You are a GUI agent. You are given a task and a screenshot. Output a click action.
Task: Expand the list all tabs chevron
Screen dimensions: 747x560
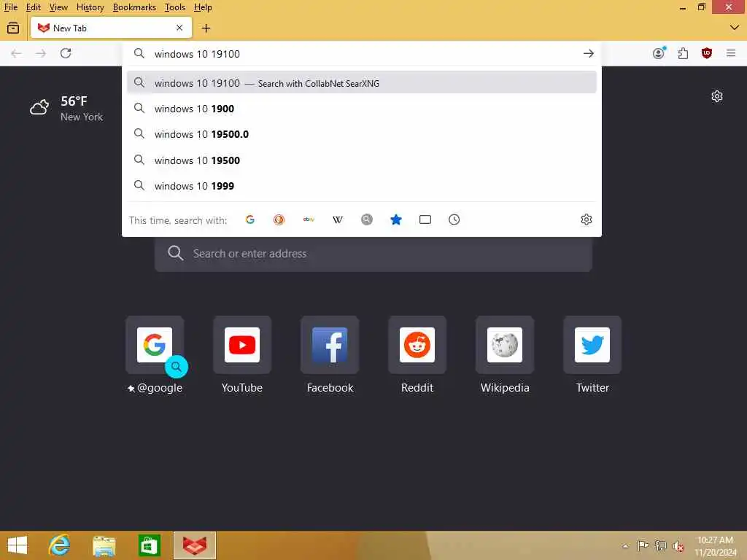pos(734,28)
